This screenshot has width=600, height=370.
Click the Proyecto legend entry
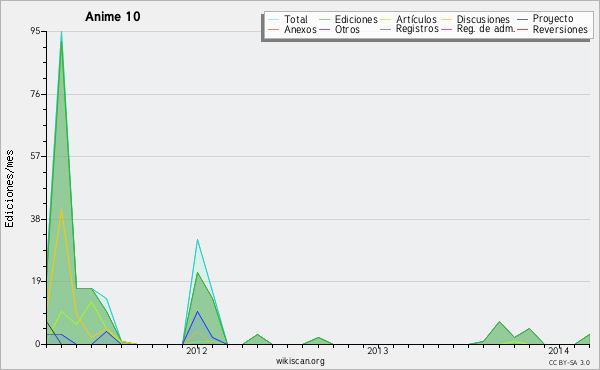coord(553,19)
